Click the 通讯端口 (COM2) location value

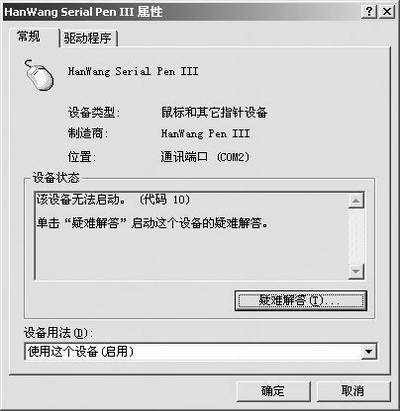pyautogui.click(x=205, y=157)
